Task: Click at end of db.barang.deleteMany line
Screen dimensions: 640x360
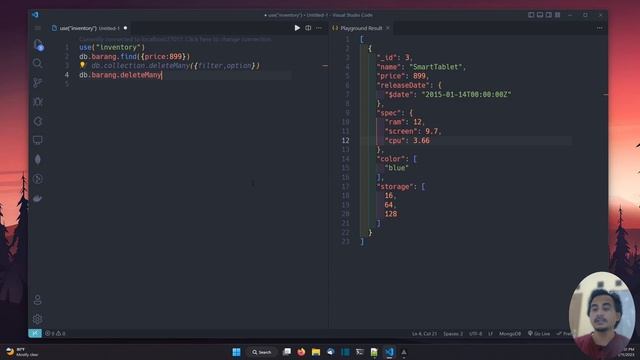Action: [x=162, y=75]
